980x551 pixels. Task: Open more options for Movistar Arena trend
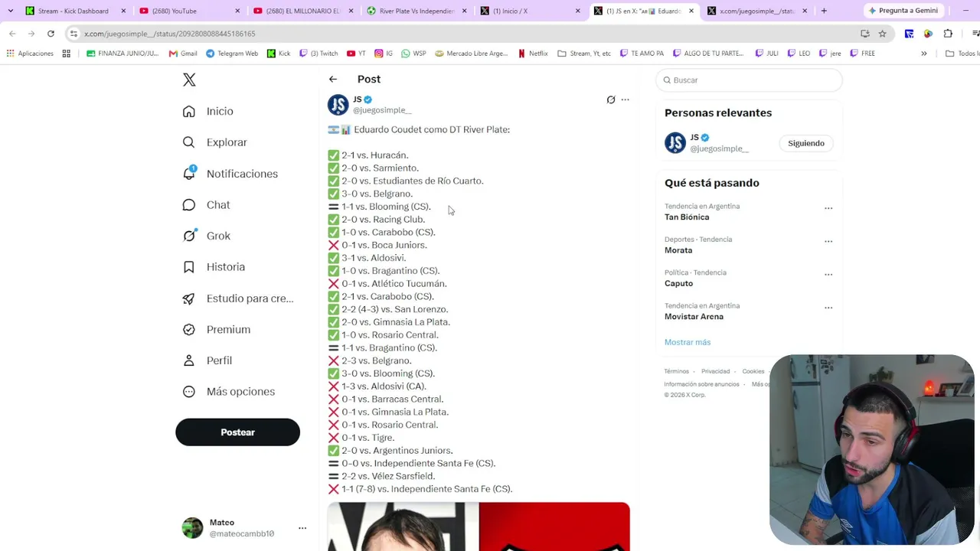coord(828,308)
